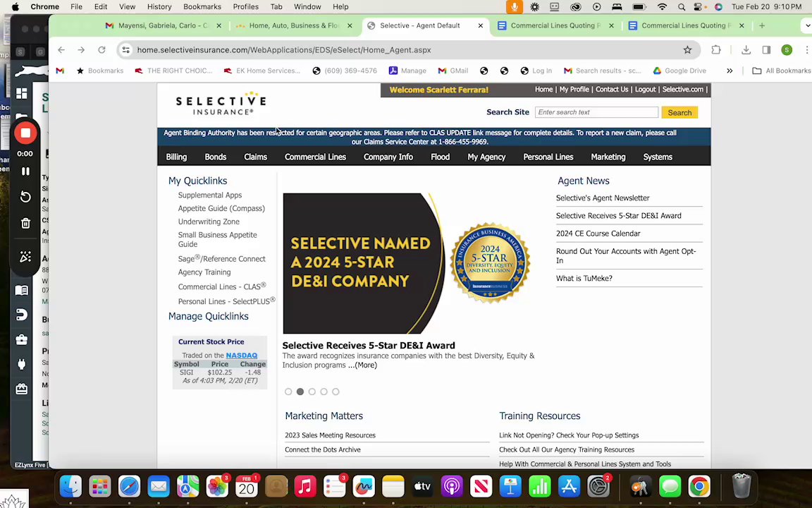Open Commercial Lines - CLAS quicklink
The width and height of the screenshot is (812, 508).
tap(221, 286)
